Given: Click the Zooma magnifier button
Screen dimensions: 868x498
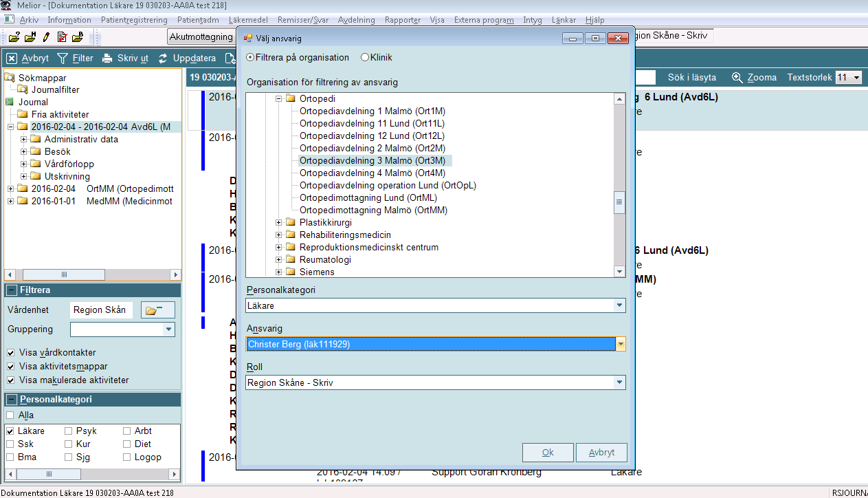Looking at the screenshot, I should tap(754, 78).
